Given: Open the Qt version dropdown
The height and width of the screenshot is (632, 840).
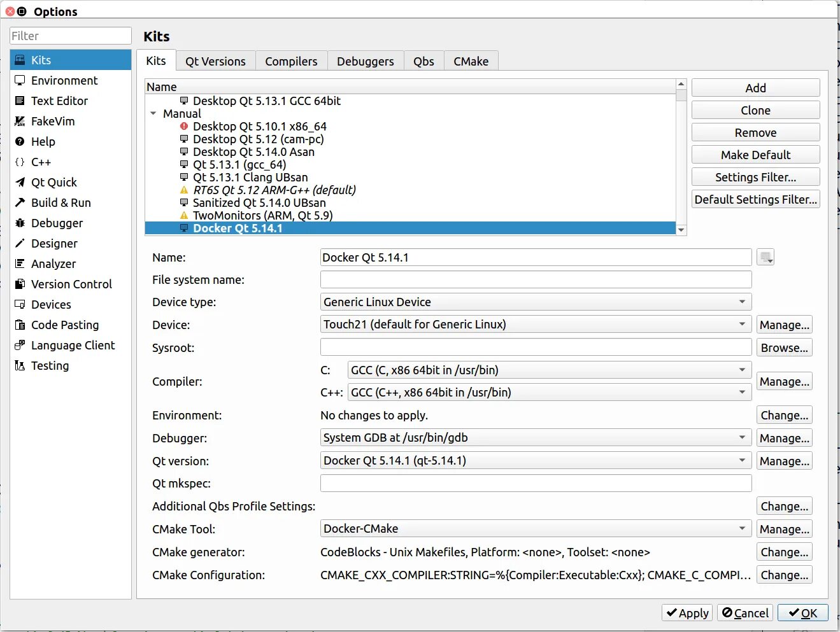Looking at the screenshot, I should pyautogui.click(x=536, y=460).
